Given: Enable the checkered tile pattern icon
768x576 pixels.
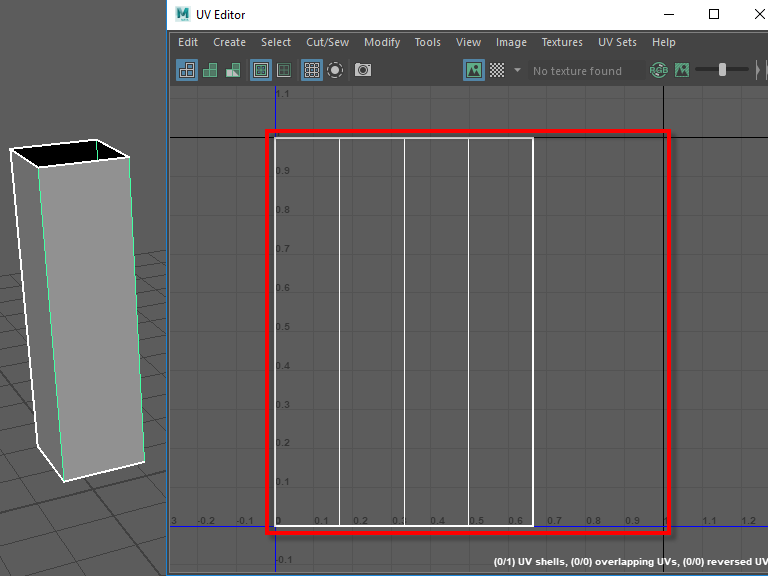Looking at the screenshot, I should tap(496, 70).
